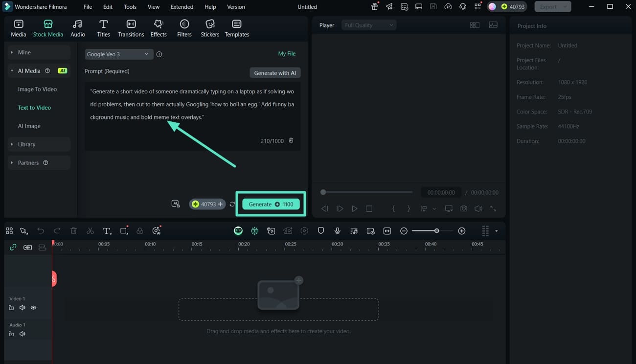This screenshot has width=636, height=364.
Task: Click the fit-to-timeline width icon
Action: pos(387,231)
